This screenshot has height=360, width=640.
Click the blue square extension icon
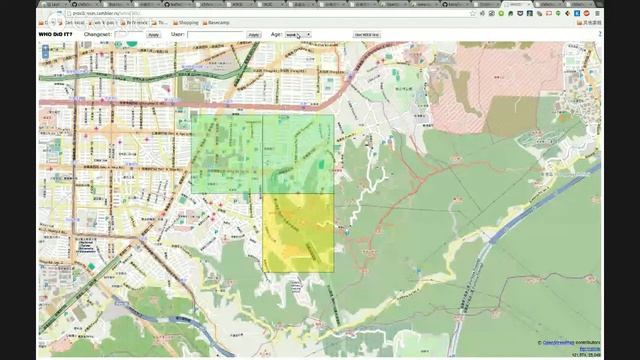coord(577,13)
